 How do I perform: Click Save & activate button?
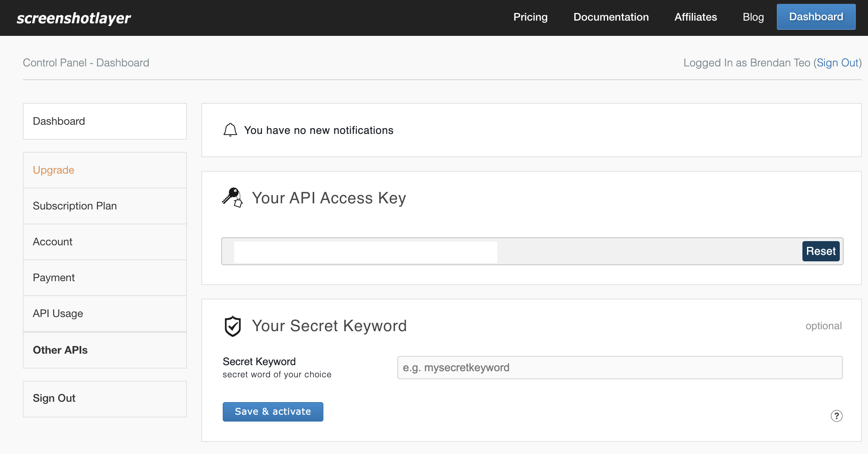(273, 412)
